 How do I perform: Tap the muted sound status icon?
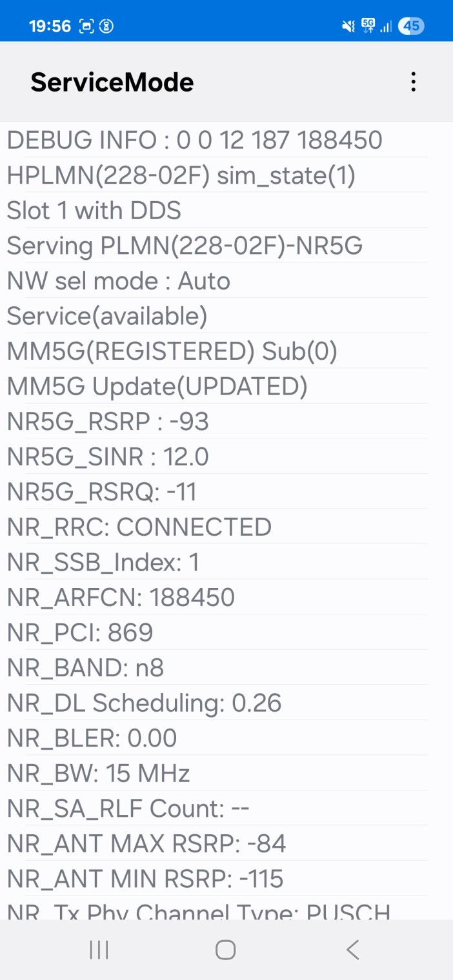(x=348, y=26)
